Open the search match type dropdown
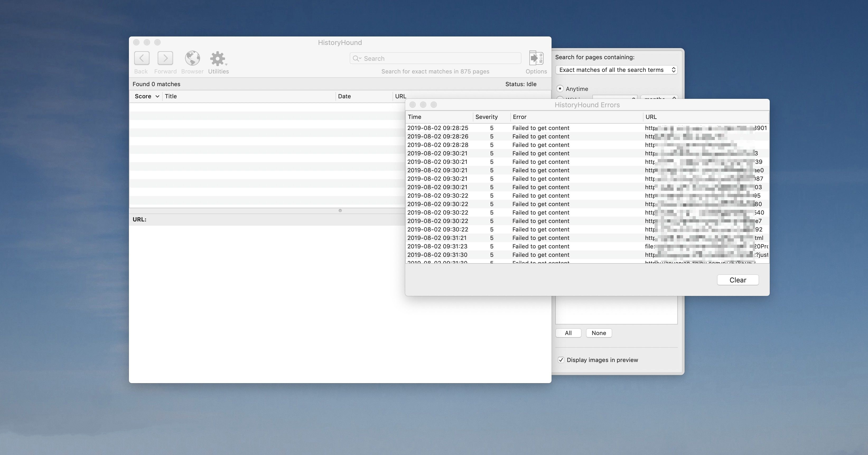The height and width of the screenshot is (455, 868). (x=616, y=70)
